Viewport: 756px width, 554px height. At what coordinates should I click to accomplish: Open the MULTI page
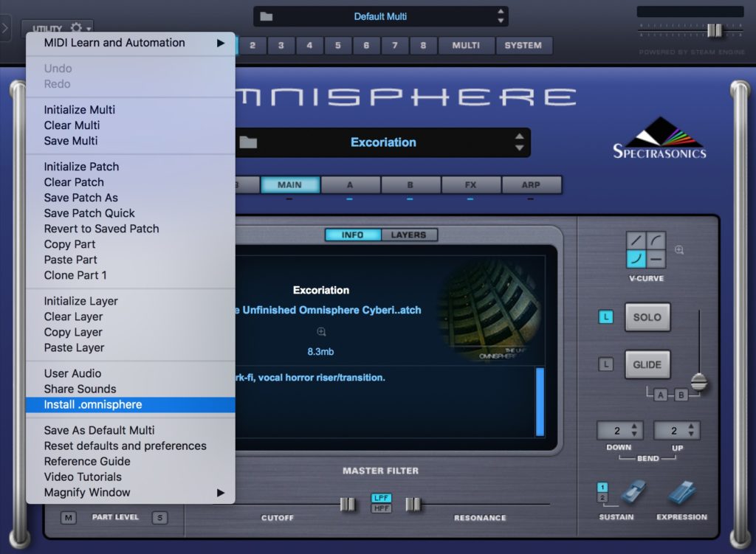click(x=466, y=45)
